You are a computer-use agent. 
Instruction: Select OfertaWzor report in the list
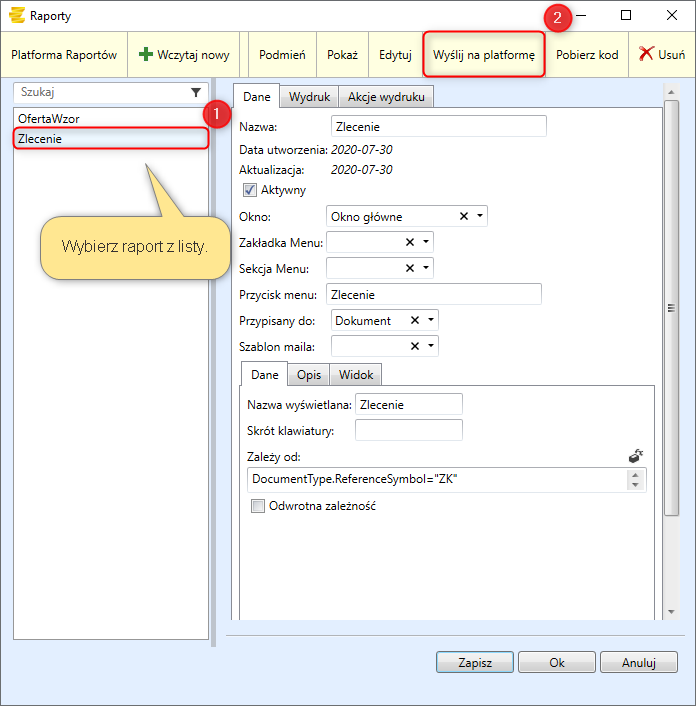coord(49,118)
